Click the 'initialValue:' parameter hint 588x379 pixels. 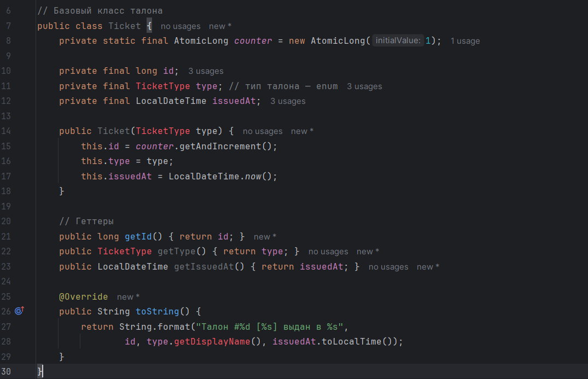coord(398,40)
